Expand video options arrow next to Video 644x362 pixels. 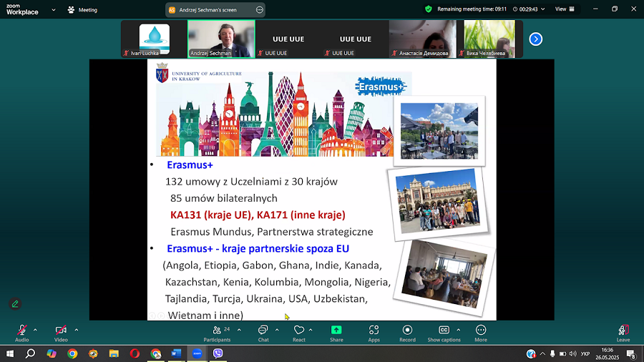[77, 330]
